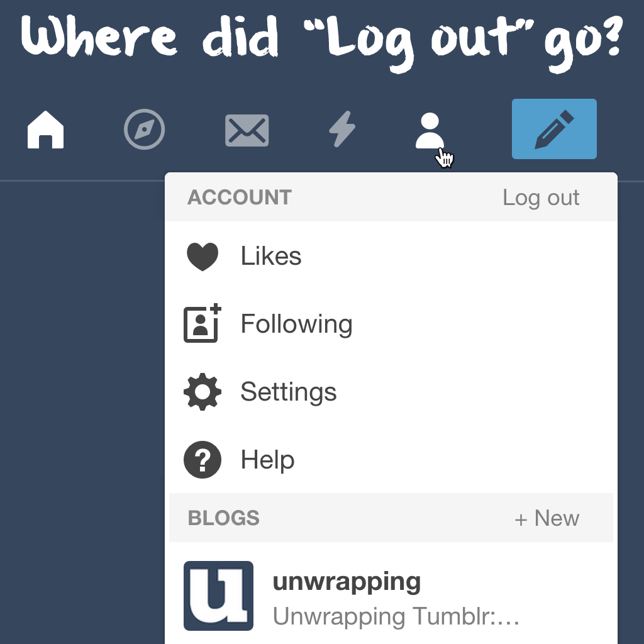Select the Home icon in the navbar
Viewport: 644px width, 644px height.
[x=45, y=129]
